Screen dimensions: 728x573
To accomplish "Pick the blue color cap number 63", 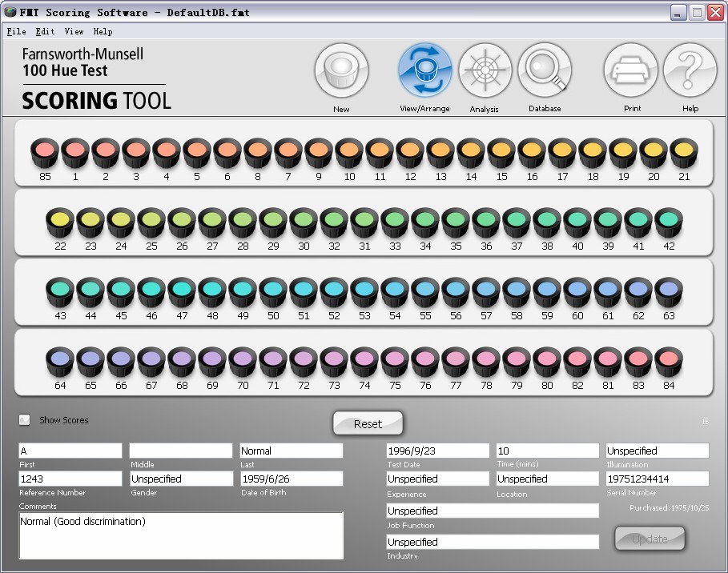I will click(x=669, y=291).
